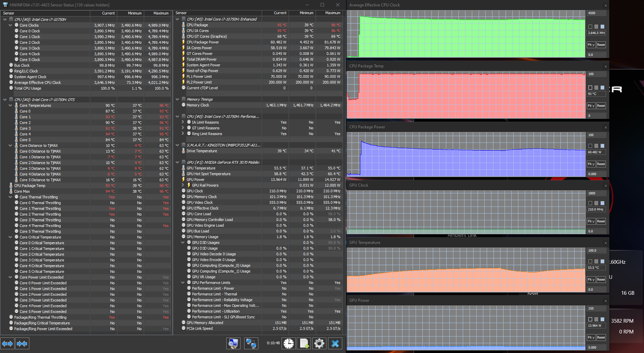This screenshot has height=353, width=644.
Task: Reset elapsed time with the clock icon
Action: point(289,344)
